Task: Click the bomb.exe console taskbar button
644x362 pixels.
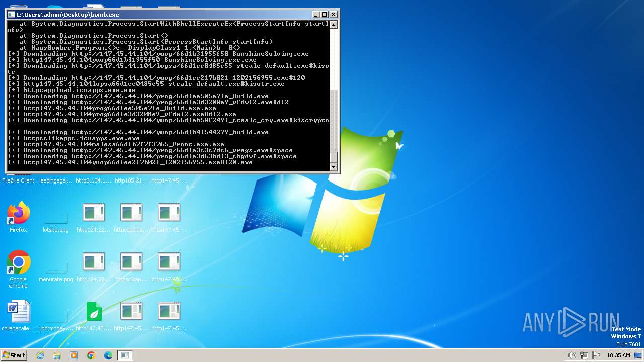Action: (125, 355)
